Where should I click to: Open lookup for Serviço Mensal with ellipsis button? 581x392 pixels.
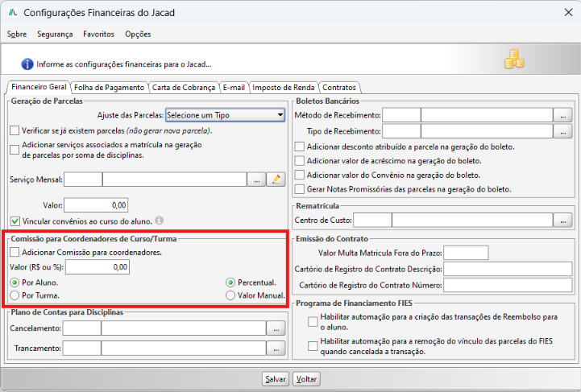pos(257,179)
